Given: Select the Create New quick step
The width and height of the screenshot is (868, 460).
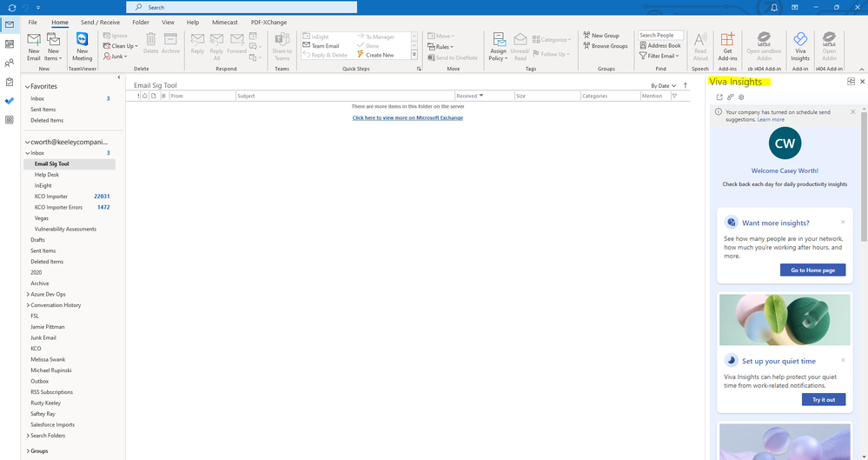Looking at the screenshot, I should [x=375, y=55].
